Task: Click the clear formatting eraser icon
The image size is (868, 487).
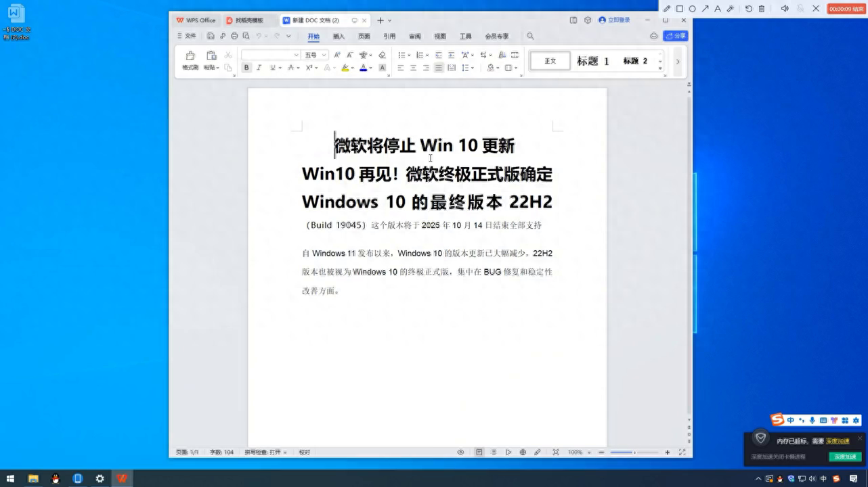Action: (382, 55)
